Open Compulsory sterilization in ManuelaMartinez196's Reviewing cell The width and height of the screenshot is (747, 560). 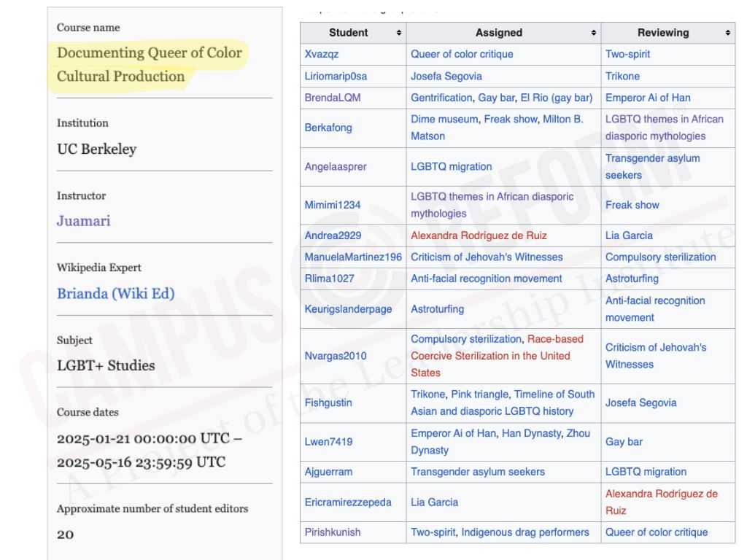(x=661, y=257)
